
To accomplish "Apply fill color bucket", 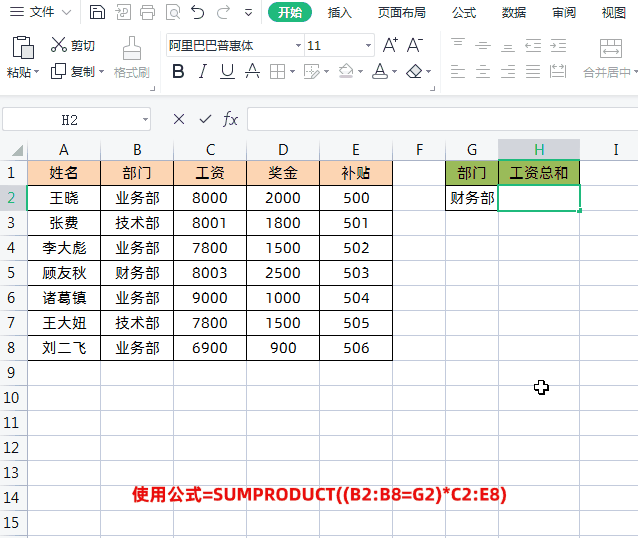I will pos(346,72).
